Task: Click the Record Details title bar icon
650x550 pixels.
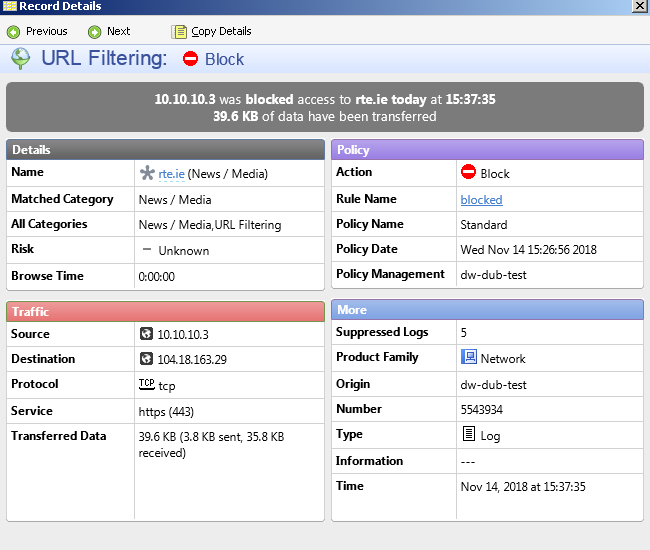Action: 10,6
